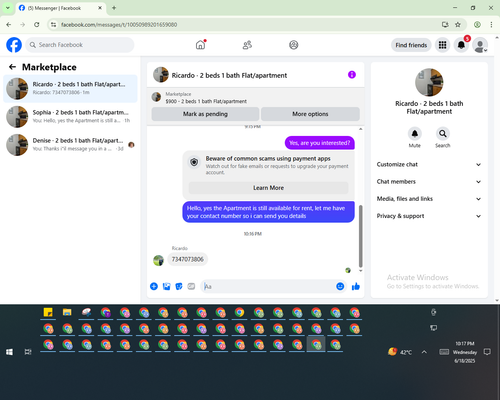Expand Media, files and links section
500x400 pixels.
[429, 199]
